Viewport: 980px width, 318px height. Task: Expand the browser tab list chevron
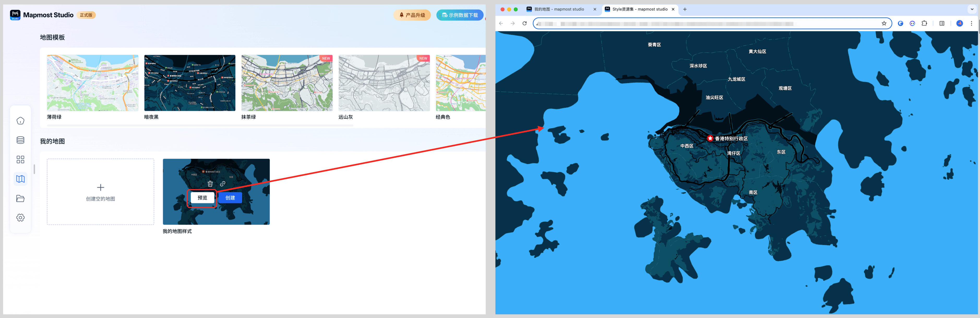click(972, 9)
